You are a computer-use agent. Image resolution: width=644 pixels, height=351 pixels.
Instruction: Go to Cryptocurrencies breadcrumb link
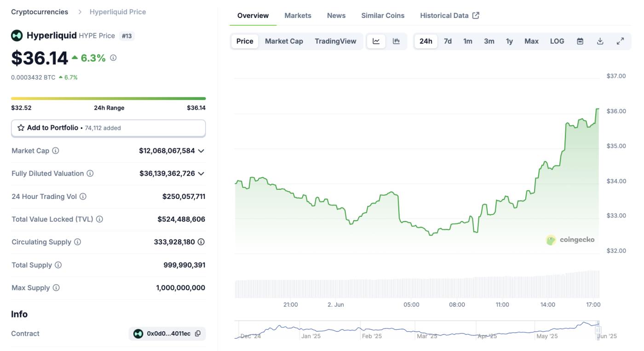point(40,12)
